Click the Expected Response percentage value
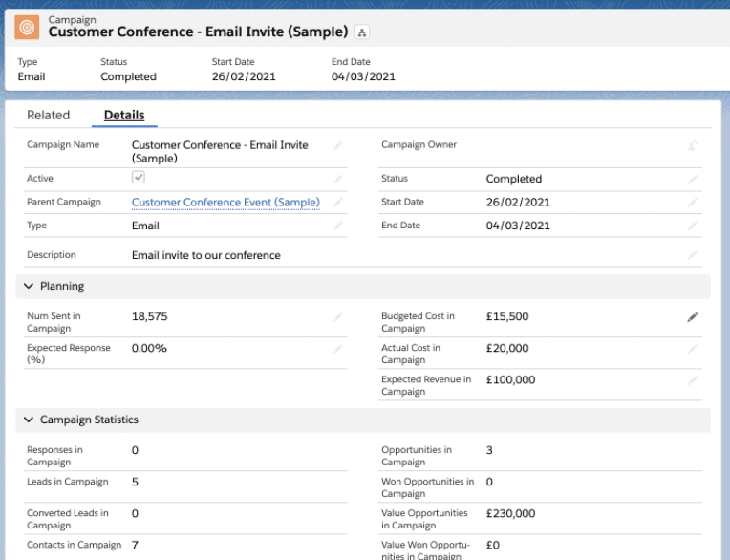The height and width of the screenshot is (560, 730). pos(149,349)
